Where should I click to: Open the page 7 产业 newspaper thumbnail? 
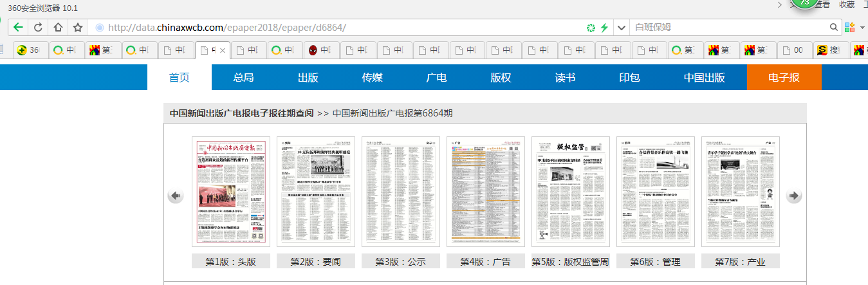[x=741, y=192]
